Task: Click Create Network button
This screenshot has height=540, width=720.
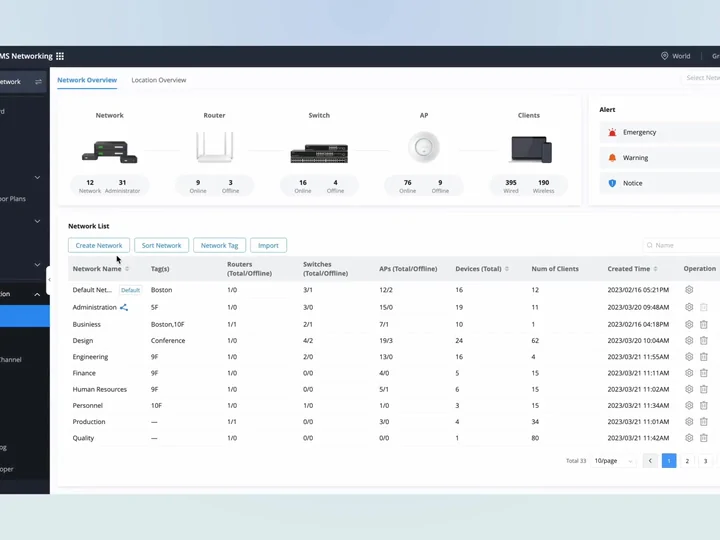Action: [x=99, y=245]
